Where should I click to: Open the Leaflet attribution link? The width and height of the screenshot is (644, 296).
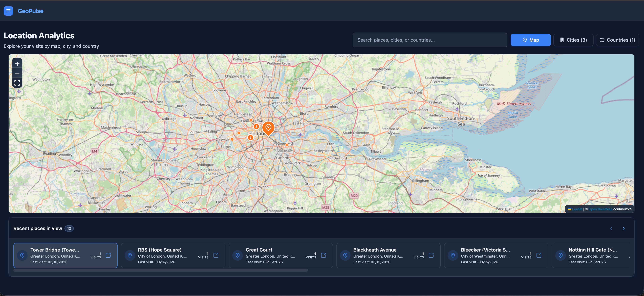tap(577, 209)
